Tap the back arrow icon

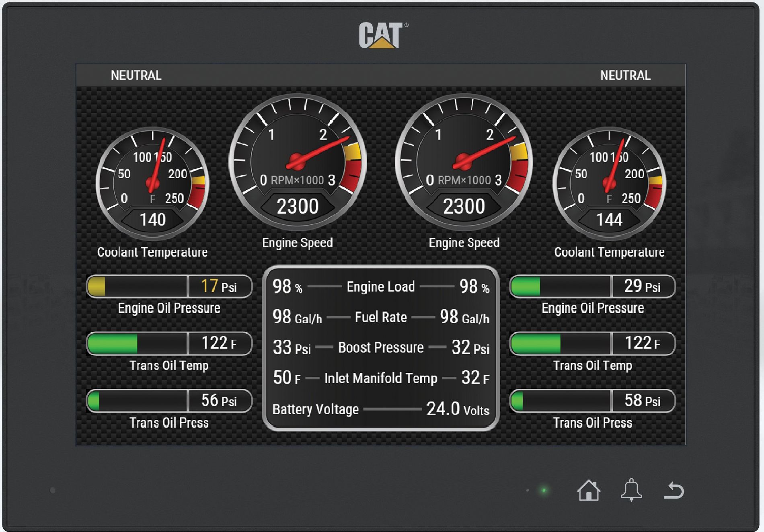(x=674, y=490)
